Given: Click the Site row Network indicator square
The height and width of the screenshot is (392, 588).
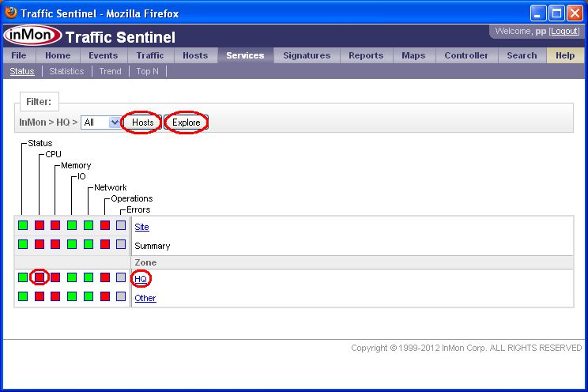Looking at the screenshot, I should click(89, 225).
